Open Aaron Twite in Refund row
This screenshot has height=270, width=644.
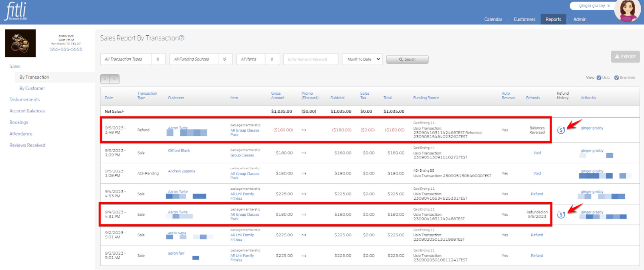[x=178, y=128]
